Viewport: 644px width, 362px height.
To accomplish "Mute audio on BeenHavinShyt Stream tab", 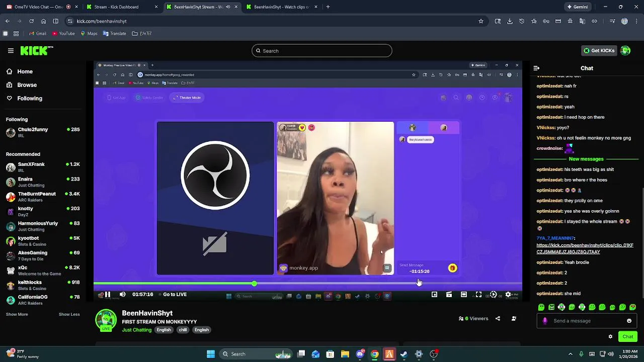I will coord(228,7).
